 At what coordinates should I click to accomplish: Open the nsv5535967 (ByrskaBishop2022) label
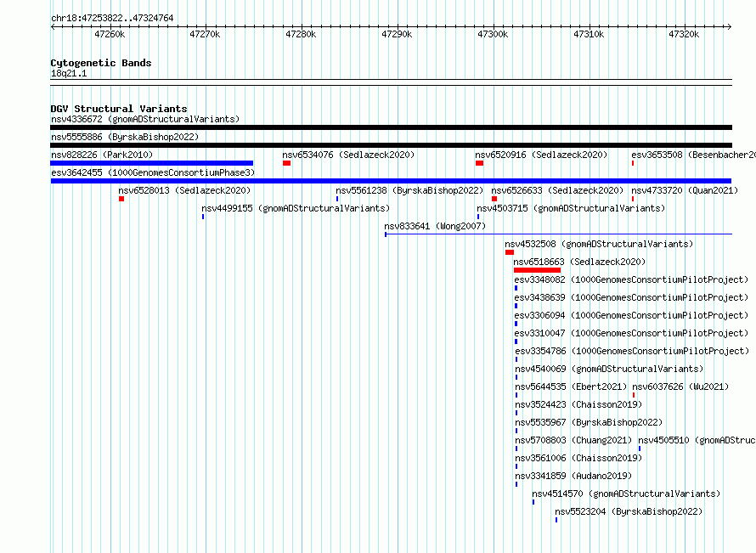[x=589, y=422]
